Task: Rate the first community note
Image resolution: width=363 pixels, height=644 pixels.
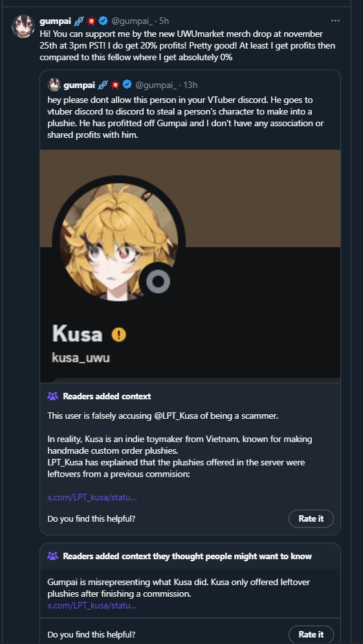Action: (x=311, y=518)
